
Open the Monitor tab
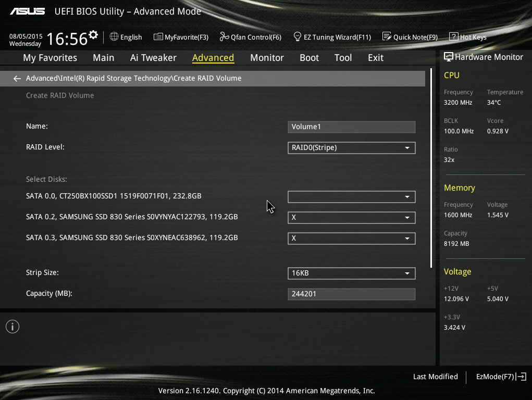coord(267,58)
